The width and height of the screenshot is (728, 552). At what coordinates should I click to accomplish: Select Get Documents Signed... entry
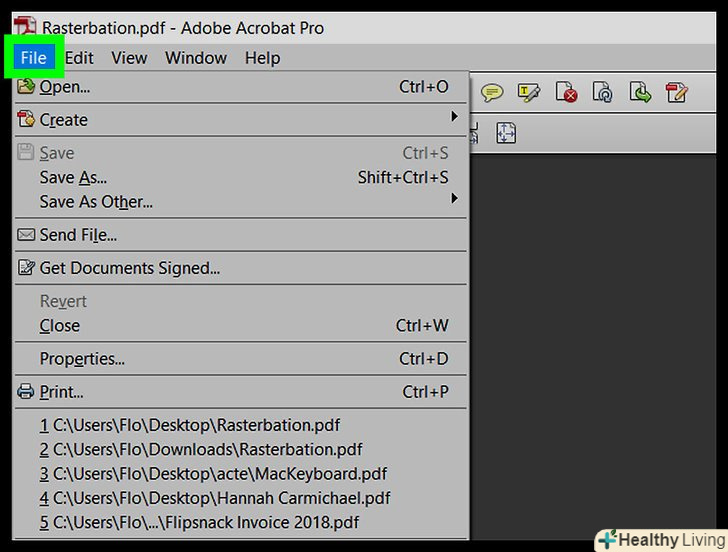(x=240, y=268)
